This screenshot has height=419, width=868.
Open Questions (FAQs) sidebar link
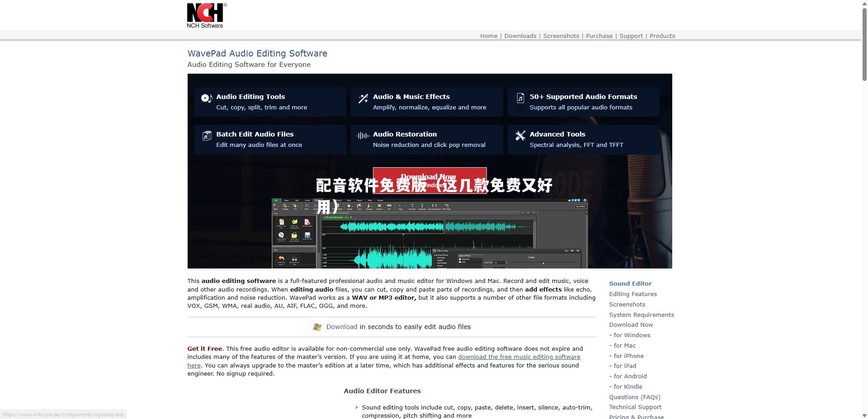(635, 397)
